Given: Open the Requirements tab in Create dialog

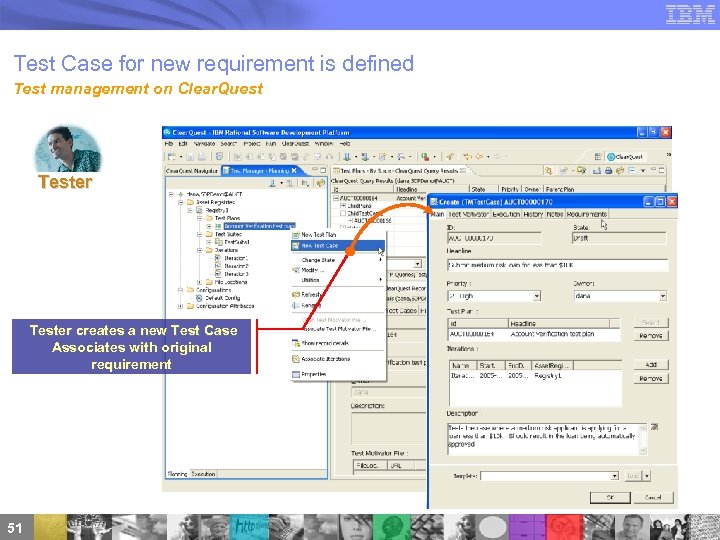Looking at the screenshot, I should [x=587, y=214].
